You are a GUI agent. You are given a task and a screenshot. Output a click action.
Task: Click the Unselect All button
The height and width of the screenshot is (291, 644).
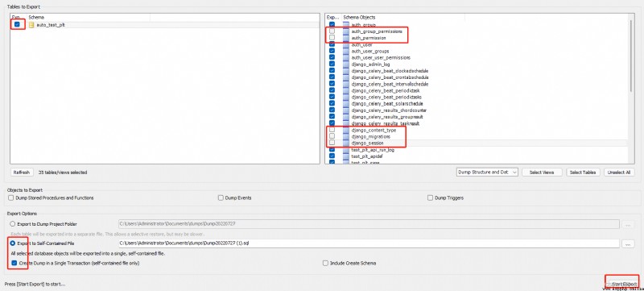(x=619, y=173)
